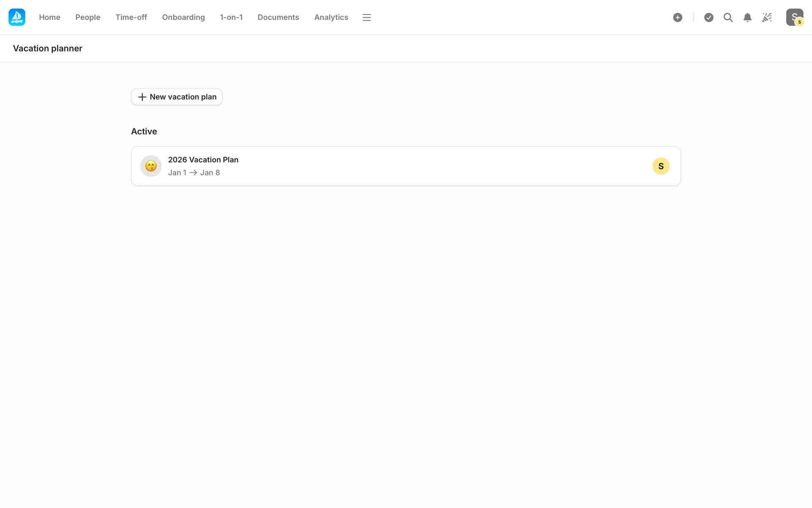This screenshot has width=812, height=508.
Task: Switch to the Time-off tab
Action: (131, 17)
